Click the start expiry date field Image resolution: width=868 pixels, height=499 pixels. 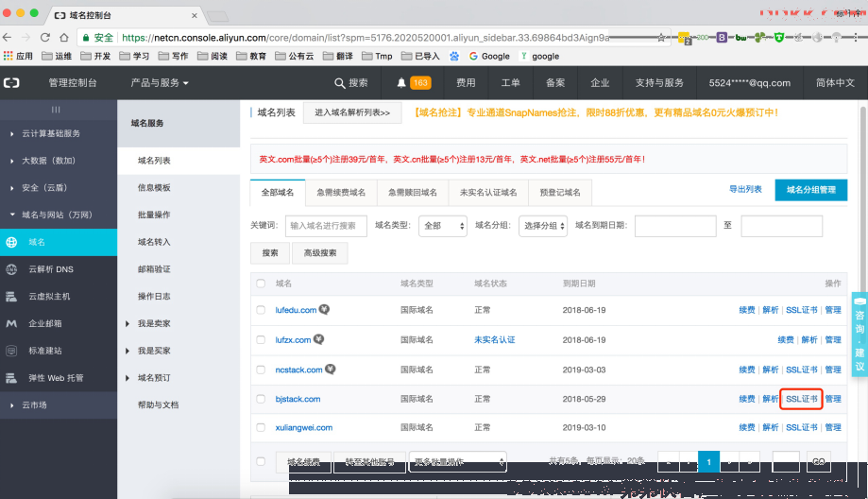[675, 226]
